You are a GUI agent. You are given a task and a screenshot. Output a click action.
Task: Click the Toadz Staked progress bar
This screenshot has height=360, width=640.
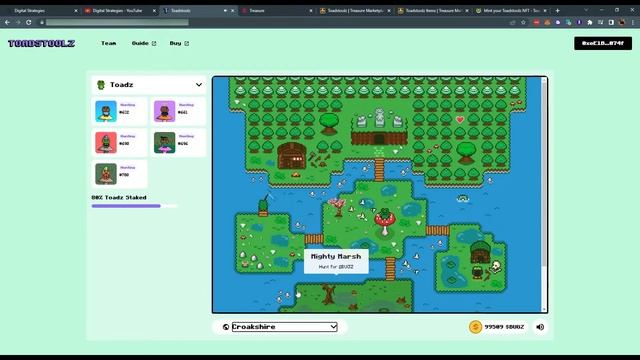pos(135,206)
